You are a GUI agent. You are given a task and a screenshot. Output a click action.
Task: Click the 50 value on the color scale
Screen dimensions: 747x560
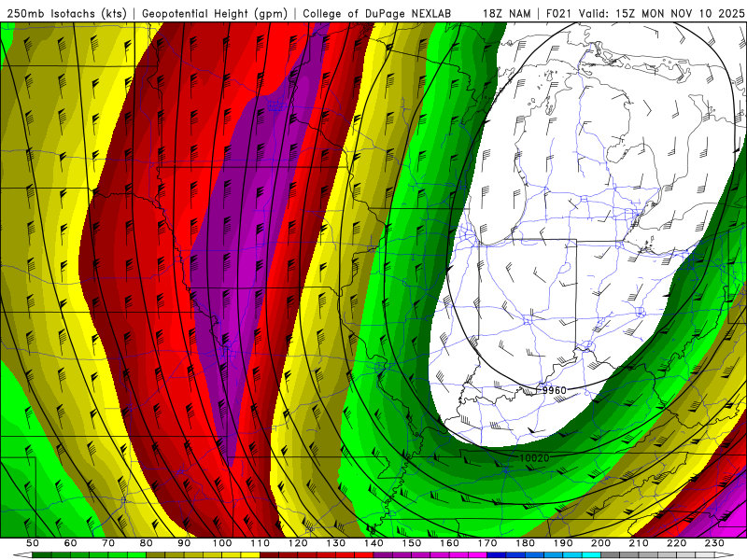point(33,543)
